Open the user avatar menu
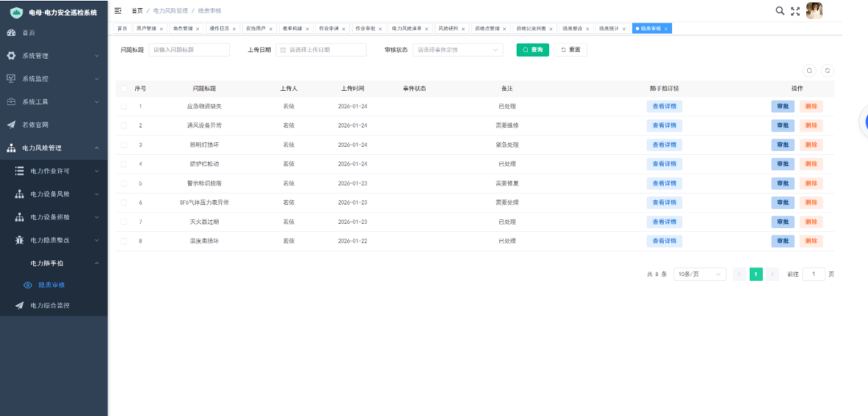Viewport: 868px width, 416px height. pos(813,10)
